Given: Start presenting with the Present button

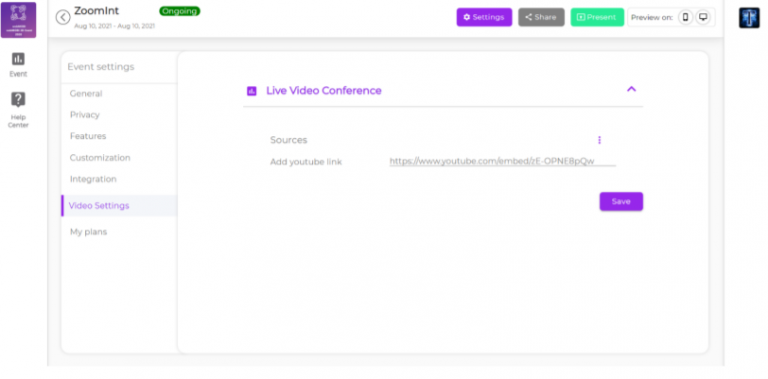Looking at the screenshot, I should (597, 17).
